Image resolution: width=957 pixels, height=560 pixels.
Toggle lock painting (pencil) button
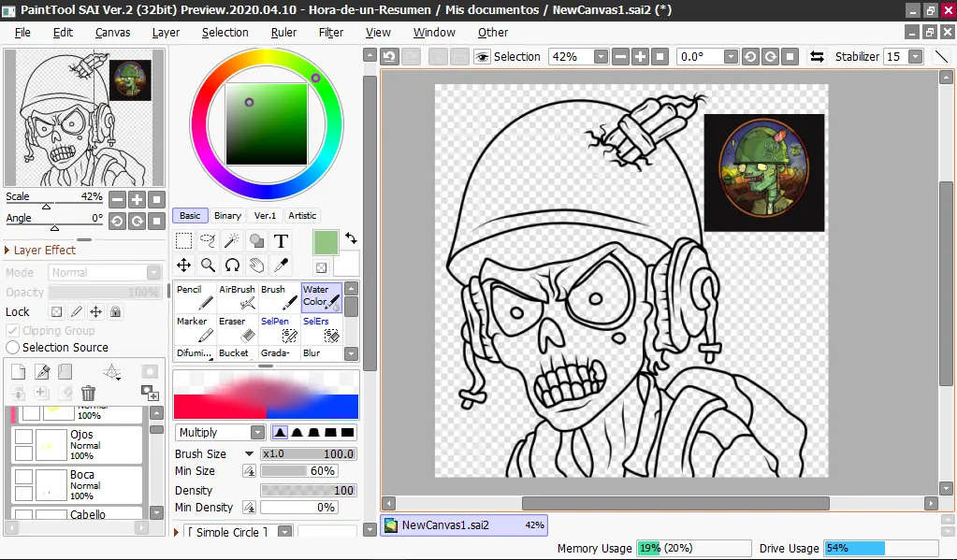pos(77,311)
